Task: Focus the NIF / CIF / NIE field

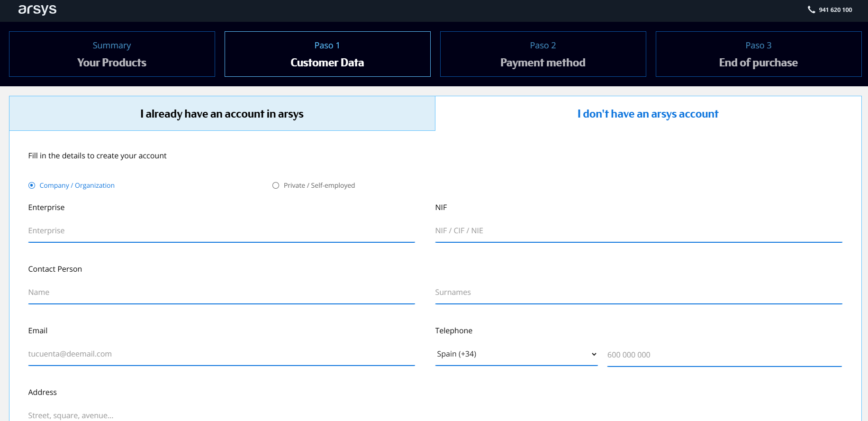Action: coord(639,231)
